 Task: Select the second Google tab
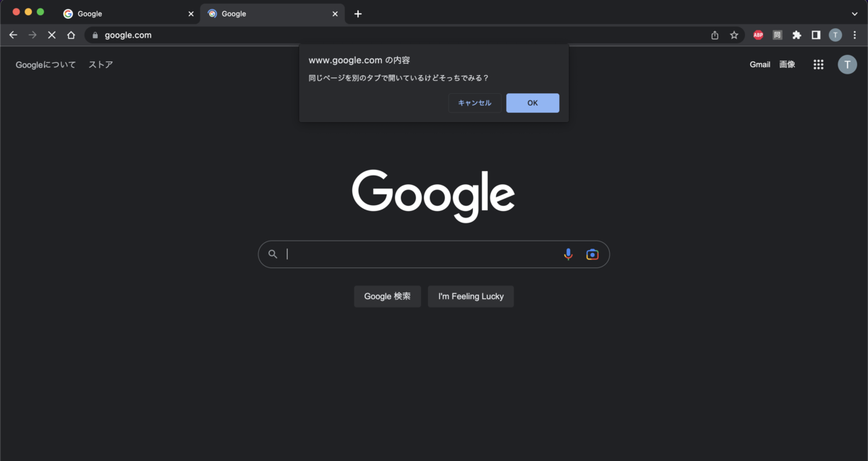[x=273, y=14]
